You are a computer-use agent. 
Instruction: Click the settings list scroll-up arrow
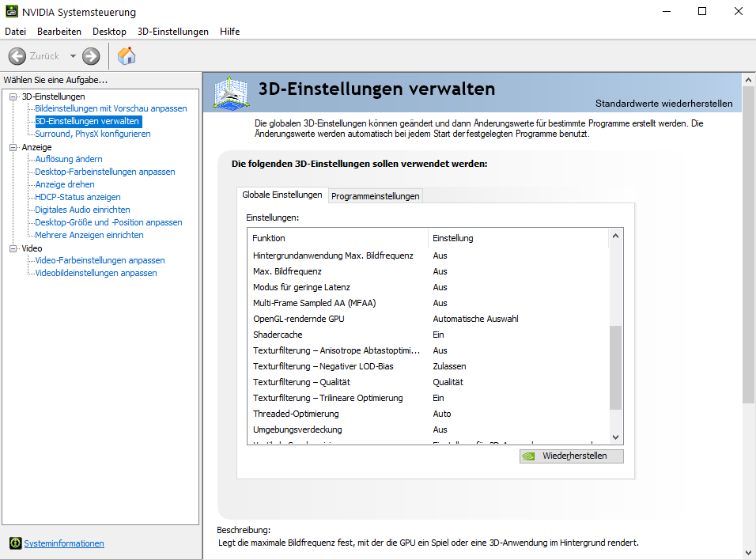coord(615,236)
